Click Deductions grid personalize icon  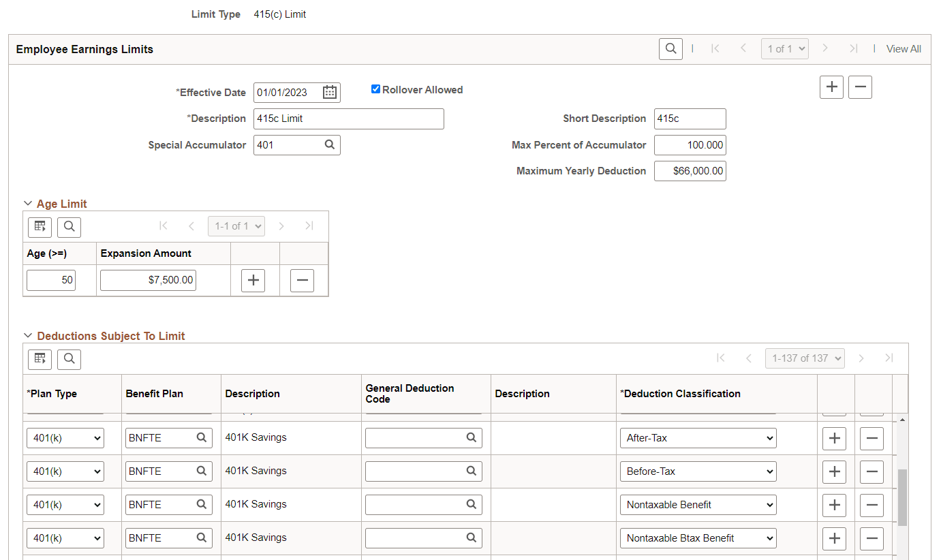(x=40, y=359)
